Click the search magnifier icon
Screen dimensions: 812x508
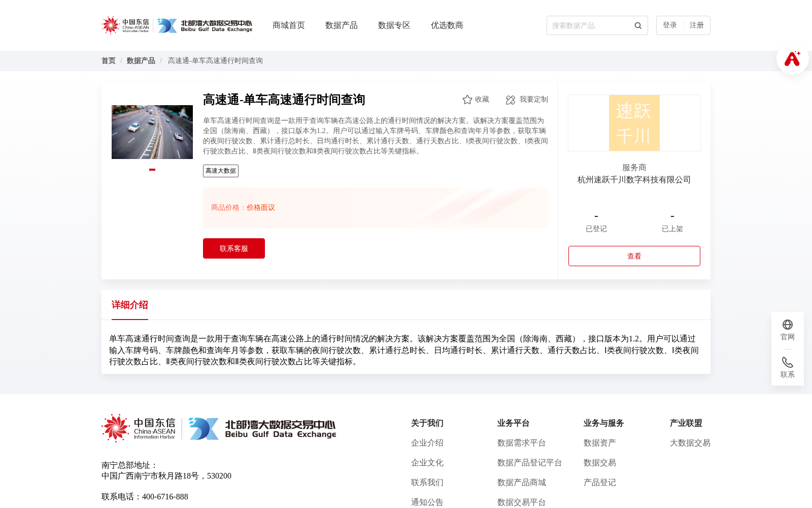(638, 25)
